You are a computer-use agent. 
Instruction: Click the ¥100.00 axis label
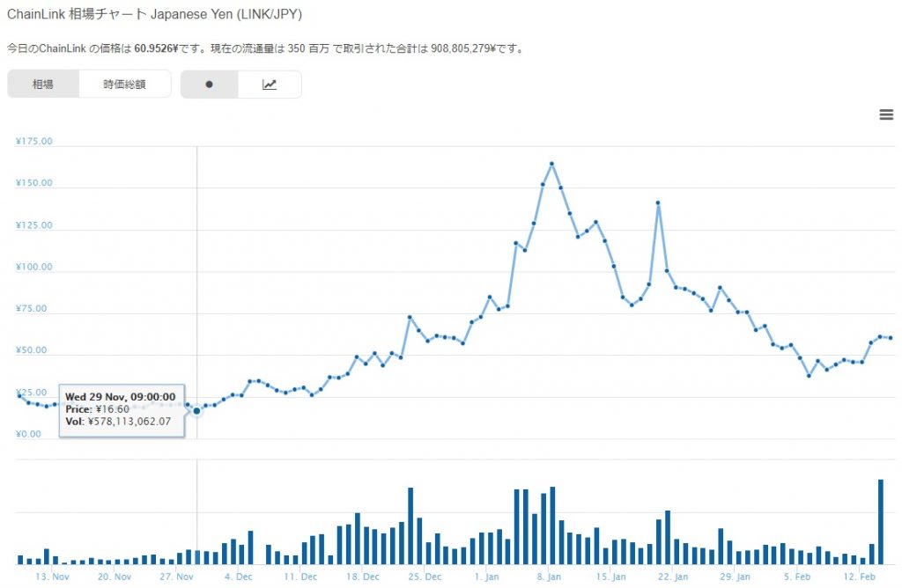(34, 267)
